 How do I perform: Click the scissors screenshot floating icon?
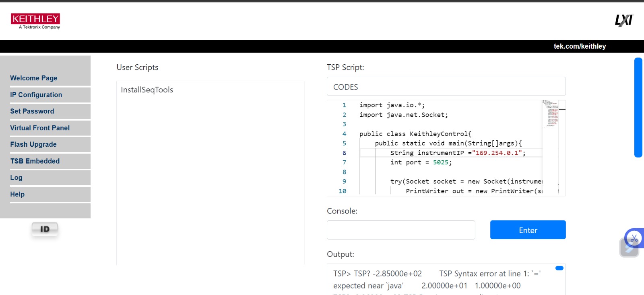tap(634, 238)
